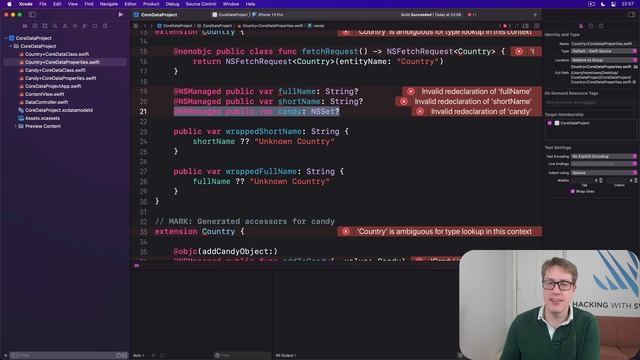The height and width of the screenshot is (360, 640).
Task: Open the Issue navigator warning icon
Action: click(x=65, y=26)
